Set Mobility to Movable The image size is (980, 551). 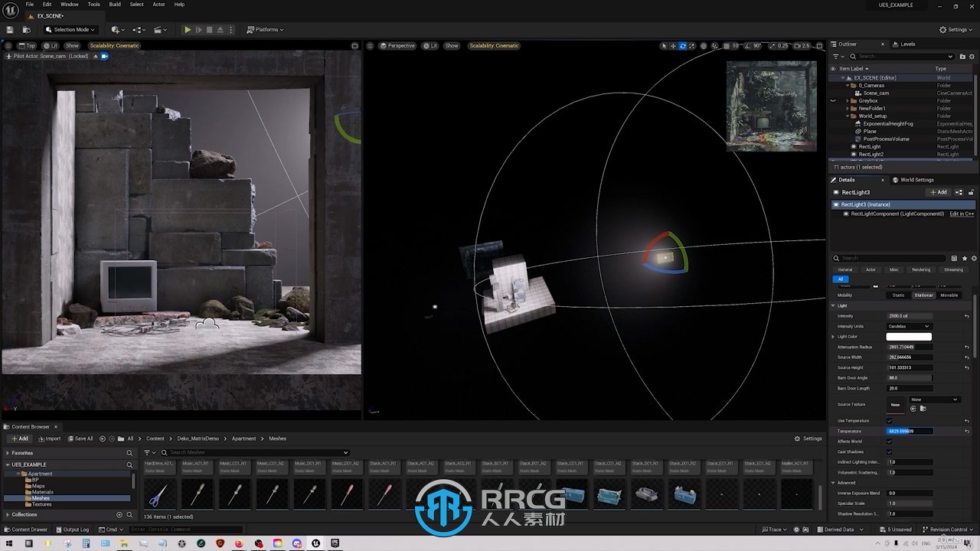pos(949,295)
